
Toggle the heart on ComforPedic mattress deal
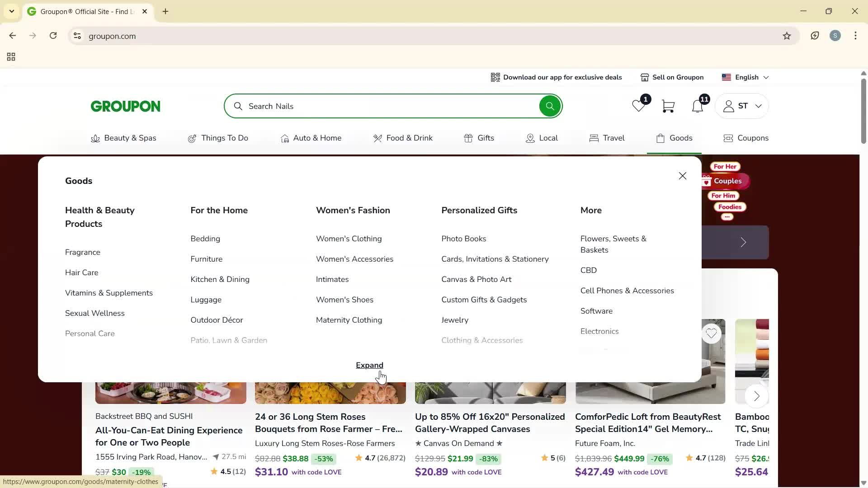[x=711, y=333]
